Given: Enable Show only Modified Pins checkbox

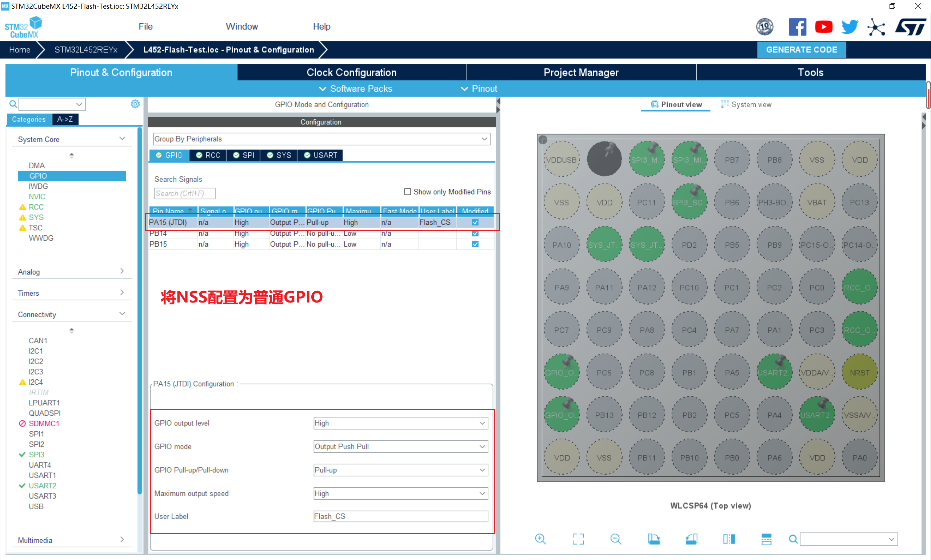Looking at the screenshot, I should tap(407, 192).
